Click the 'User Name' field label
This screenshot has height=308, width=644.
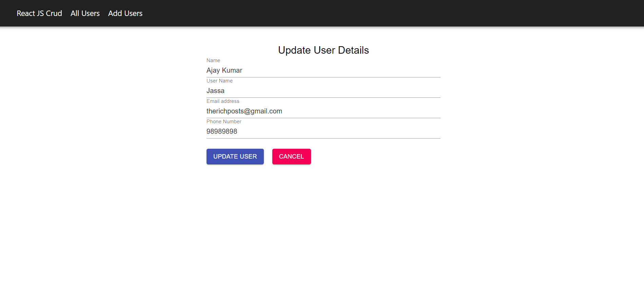tap(219, 81)
